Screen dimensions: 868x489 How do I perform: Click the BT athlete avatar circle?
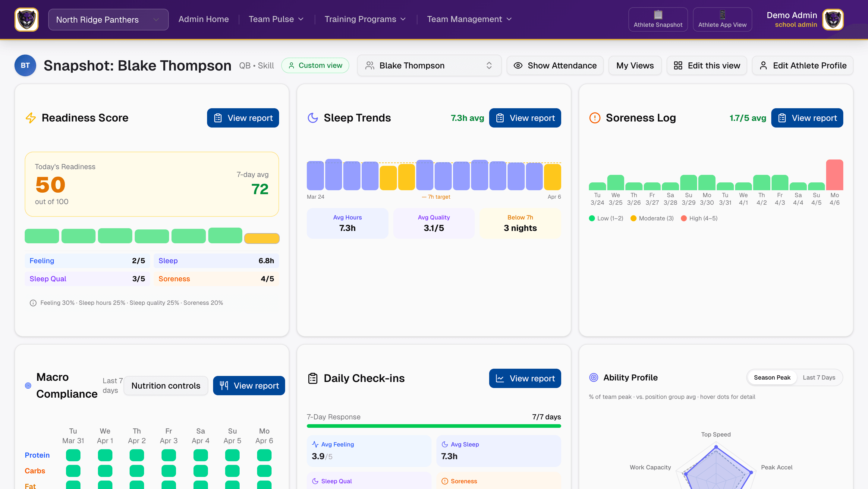pos(25,65)
